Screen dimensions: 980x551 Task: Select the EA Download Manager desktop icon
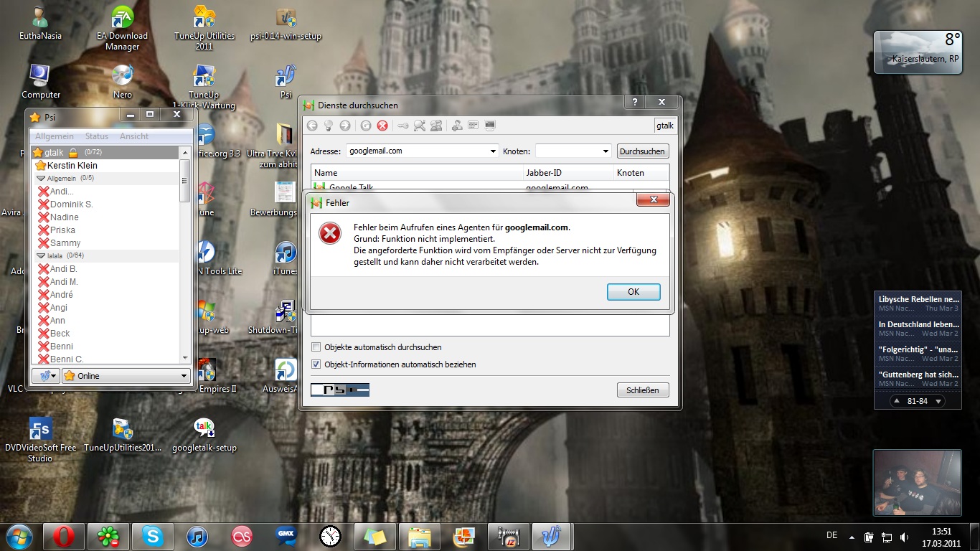pyautogui.click(x=123, y=28)
